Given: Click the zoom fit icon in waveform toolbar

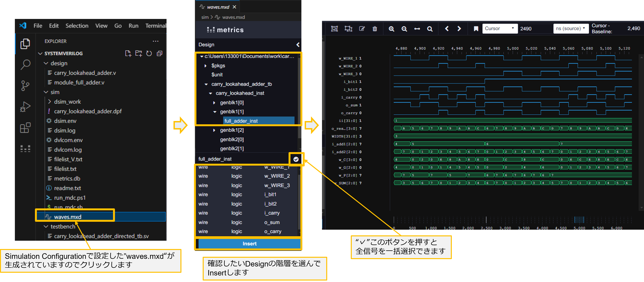Looking at the screenshot, I should click(334, 29).
